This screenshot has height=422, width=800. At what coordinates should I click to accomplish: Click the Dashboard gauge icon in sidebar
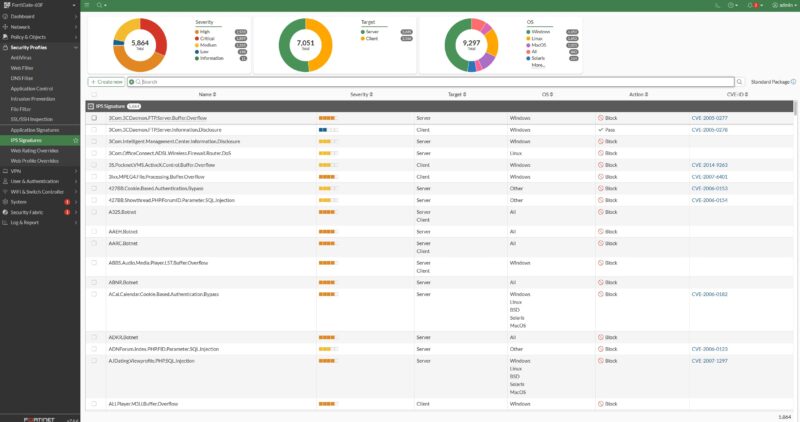[5, 16]
